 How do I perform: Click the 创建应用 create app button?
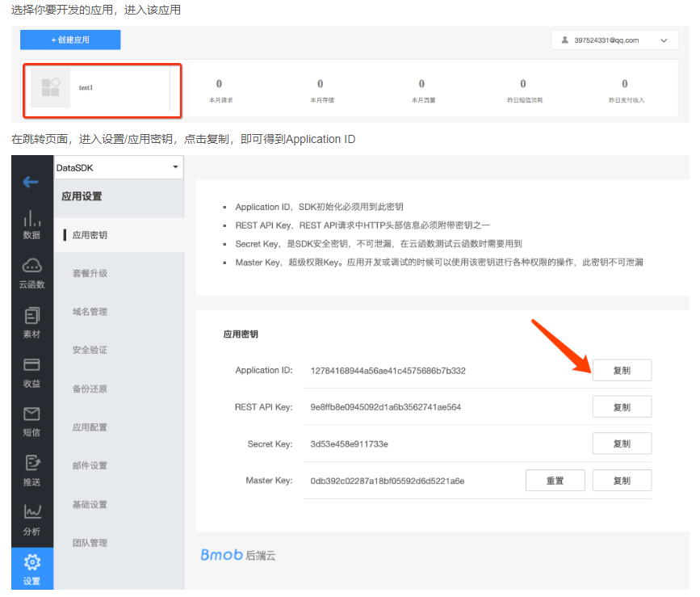[69, 39]
